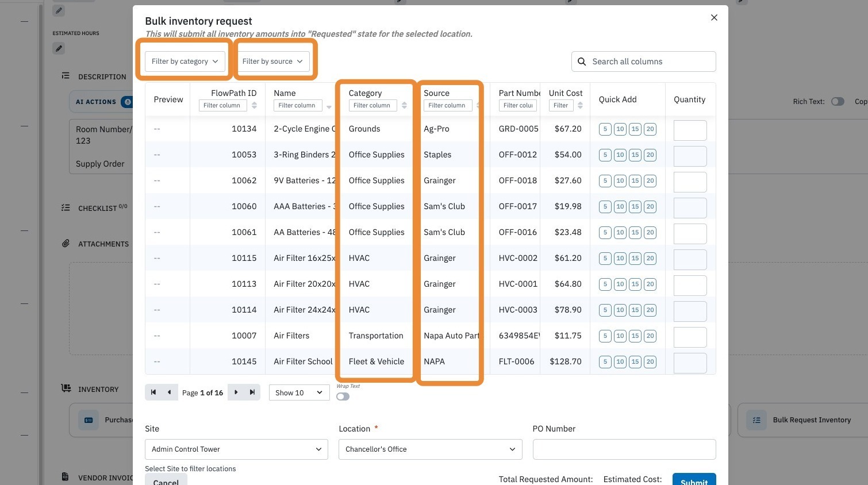868x485 pixels.
Task: Go to the first page of results
Action: point(153,392)
